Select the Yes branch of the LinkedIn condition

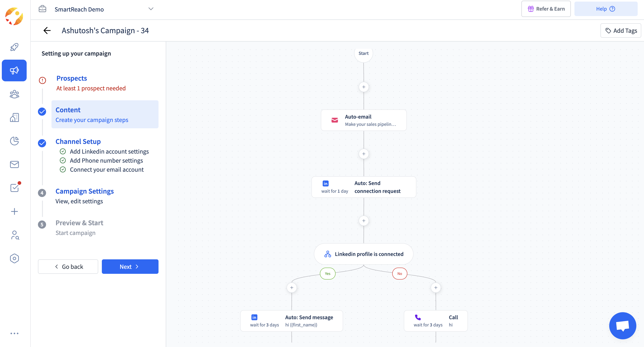pos(327,273)
